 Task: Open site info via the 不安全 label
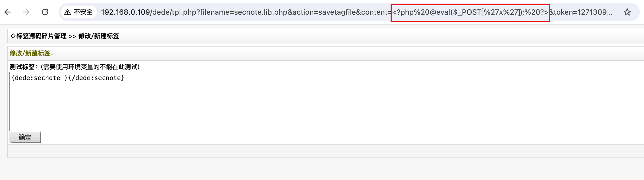[x=83, y=12]
